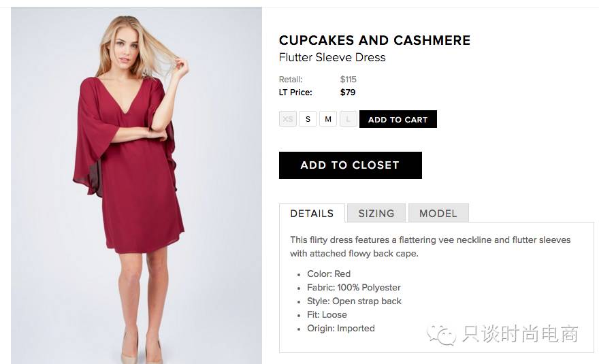Open the Sizing tab
Viewport: 599px width, 364px height.
click(x=376, y=213)
